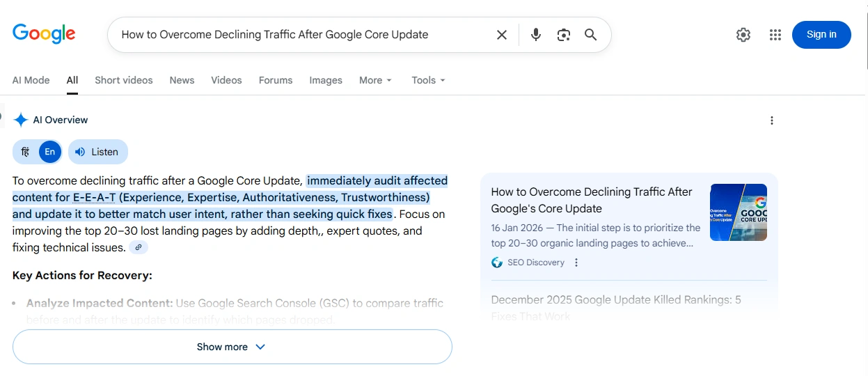Click the Sign in button
Screen dimensions: 868x376
(821, 35)
